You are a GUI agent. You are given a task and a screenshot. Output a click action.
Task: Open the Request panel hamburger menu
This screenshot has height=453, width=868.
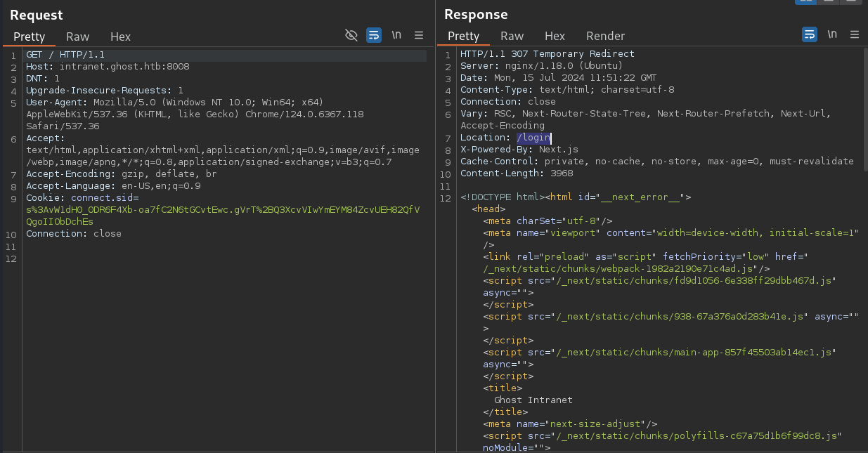[x=419, y=35]
